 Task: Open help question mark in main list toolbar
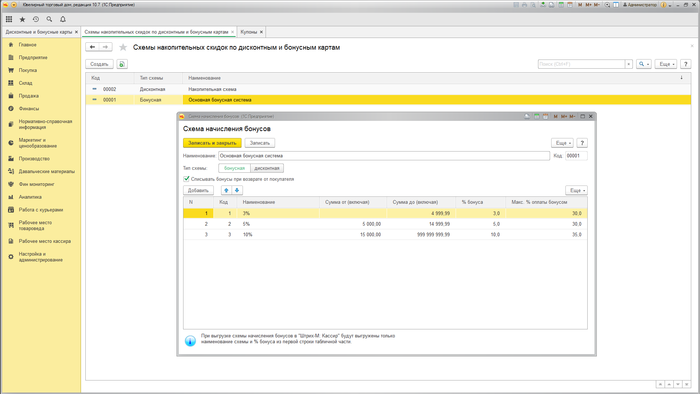(x=686, y=64)
